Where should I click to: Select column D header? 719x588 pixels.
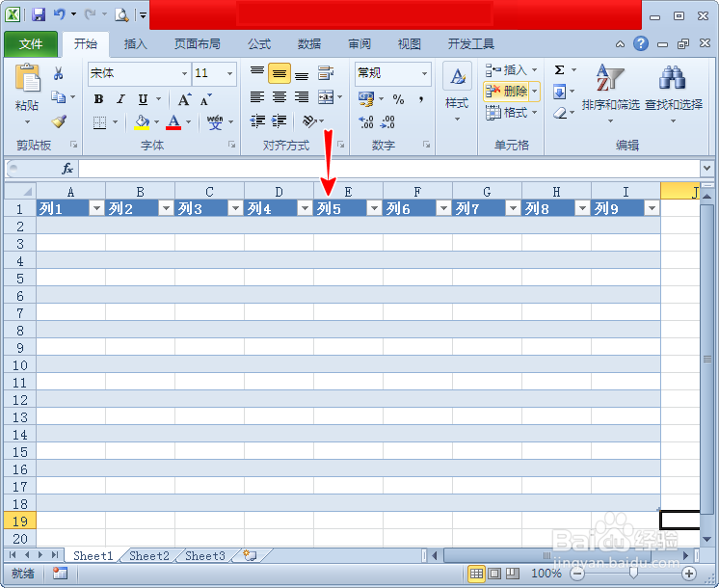tap(279, 191)
